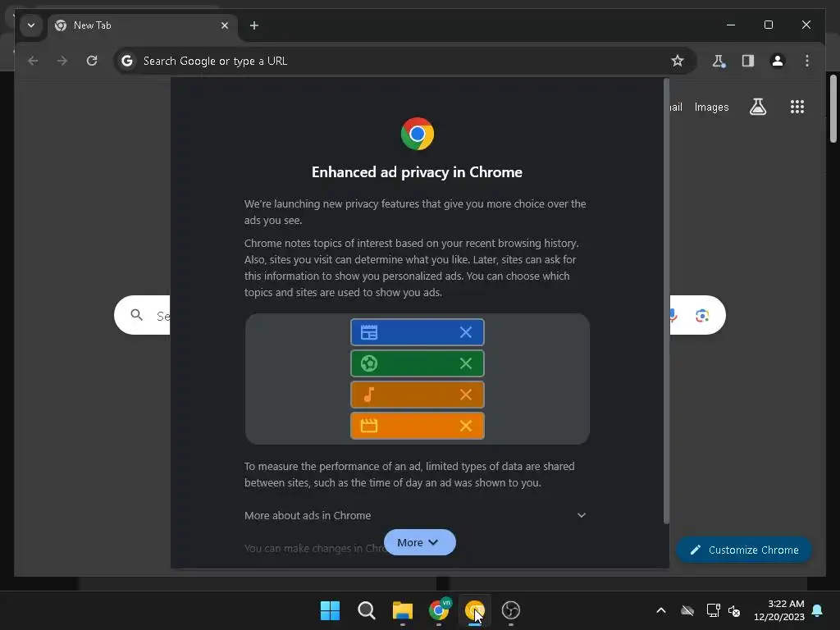Viewport: 840px width, 630px height.
Task: Click the Google search magnifier icon
Action: [x=137, y=315]
